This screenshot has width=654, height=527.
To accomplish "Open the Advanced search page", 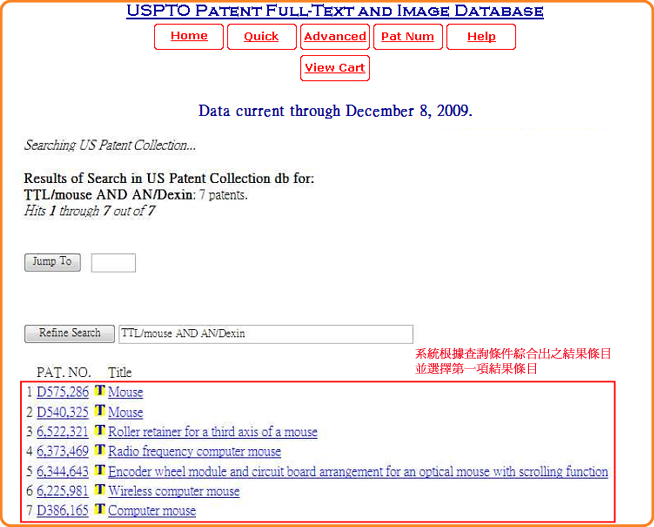I will pyautogui.click(x=335, y=37).
